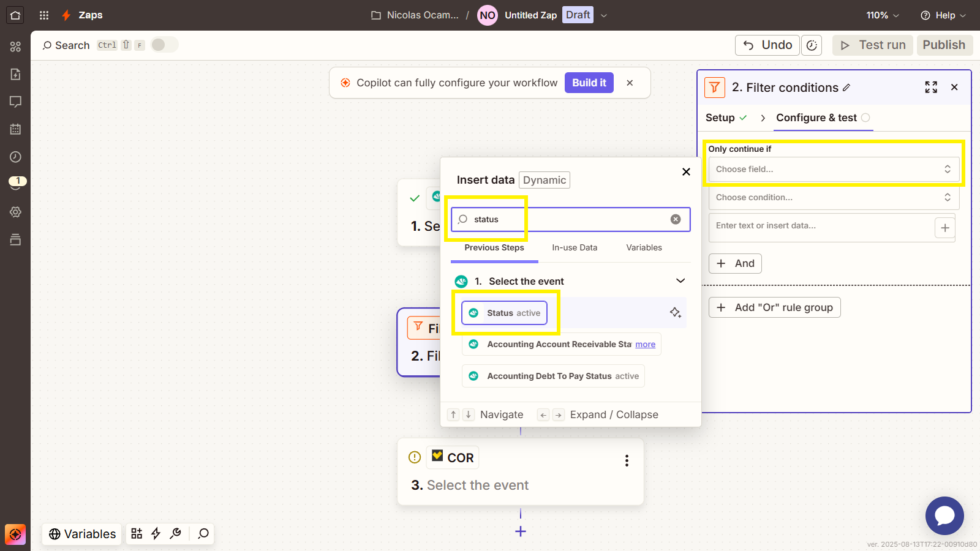Click the NO user avatar
Image resolution: width=980 pixels, height=551 pixels.
tap(488, 15)
